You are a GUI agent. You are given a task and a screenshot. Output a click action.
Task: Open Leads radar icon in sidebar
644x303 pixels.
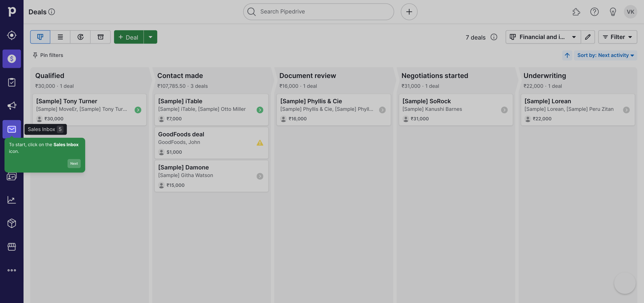(x=12, y=35)
